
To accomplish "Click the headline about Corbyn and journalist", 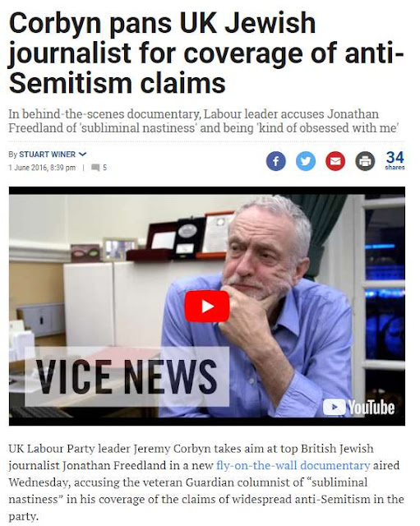I will (x=206, y=53).
